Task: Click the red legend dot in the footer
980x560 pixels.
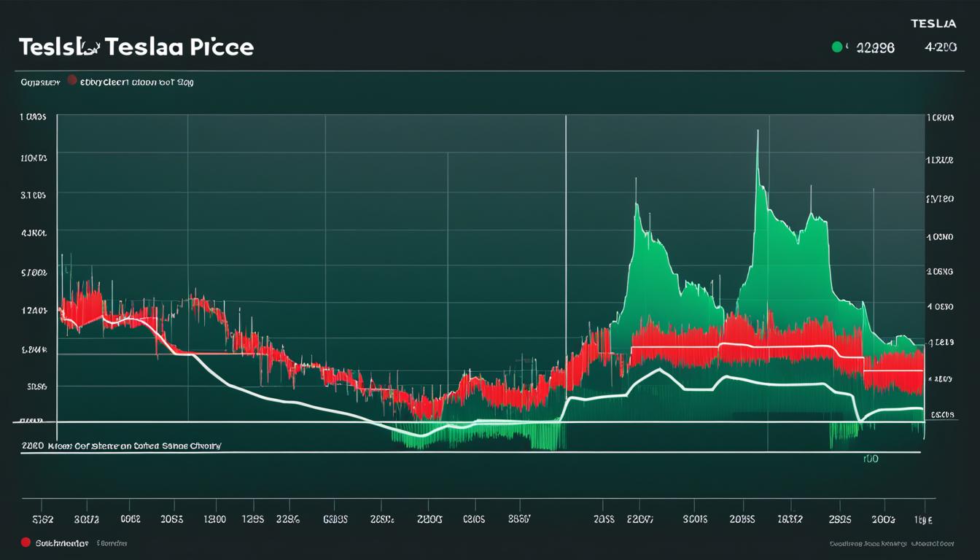Action: click(26, 542)
